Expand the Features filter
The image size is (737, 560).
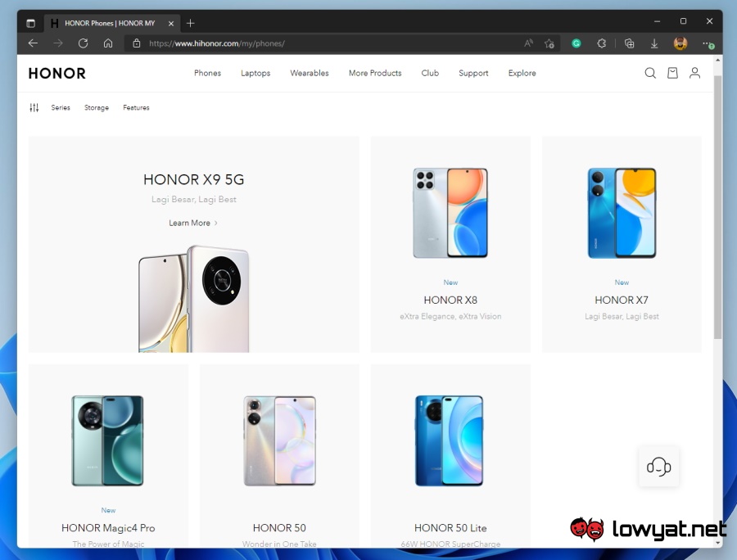pyautogui.click(x=136, y=108)
